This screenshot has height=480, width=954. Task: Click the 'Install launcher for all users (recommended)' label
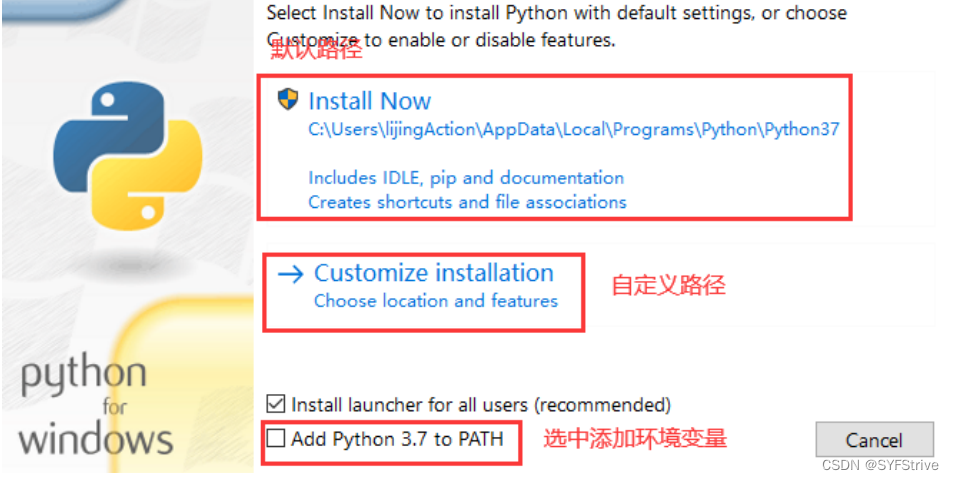pyautogui.click(x=481, y=405)
